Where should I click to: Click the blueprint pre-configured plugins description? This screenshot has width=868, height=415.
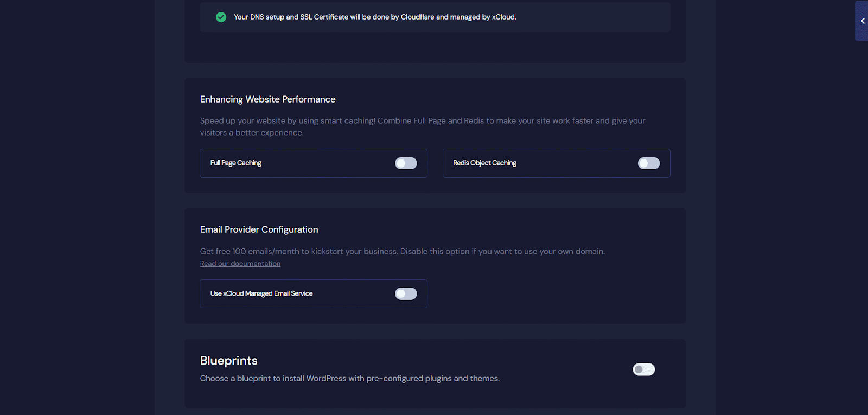[x=349, y=378]
